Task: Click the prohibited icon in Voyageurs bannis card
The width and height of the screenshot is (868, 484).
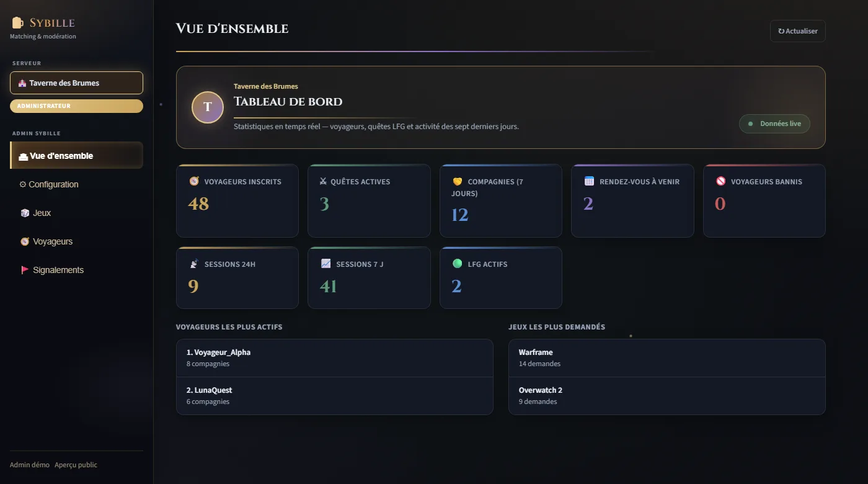Action: [720, 182]
